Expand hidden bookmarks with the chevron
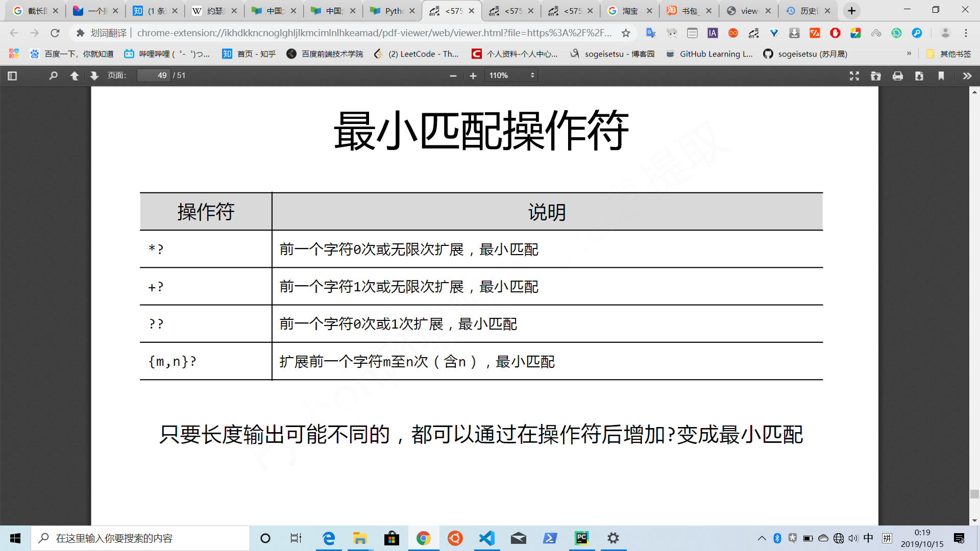The width and height of the screenshot is (980, 551). (x=909, y=54)
